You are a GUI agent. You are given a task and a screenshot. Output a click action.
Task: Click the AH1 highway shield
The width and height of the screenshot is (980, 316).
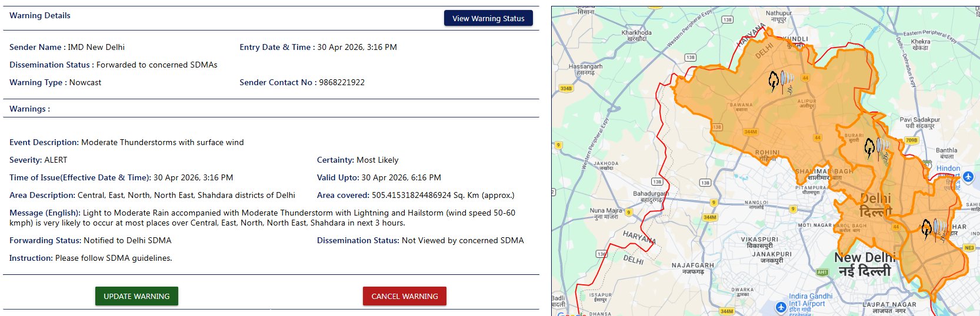(x=822, y=272)
